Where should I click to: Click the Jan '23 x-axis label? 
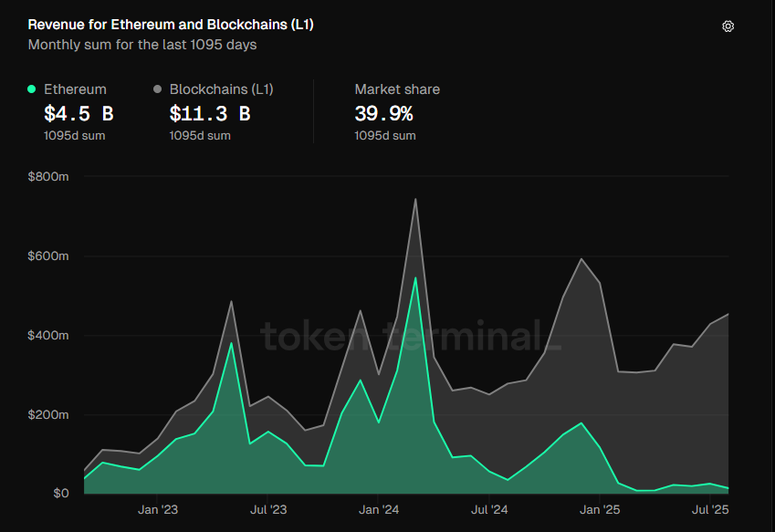158,510
